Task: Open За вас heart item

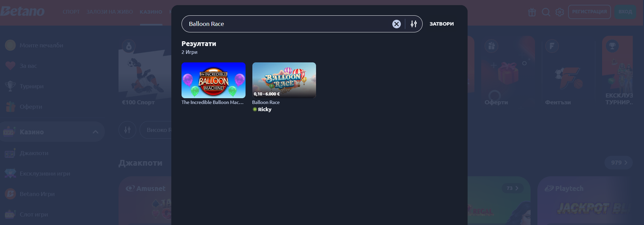Action: point(28,66)
